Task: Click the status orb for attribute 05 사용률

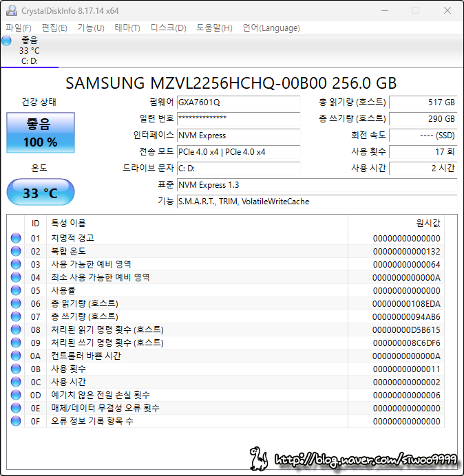Action: tap(16, 290)
